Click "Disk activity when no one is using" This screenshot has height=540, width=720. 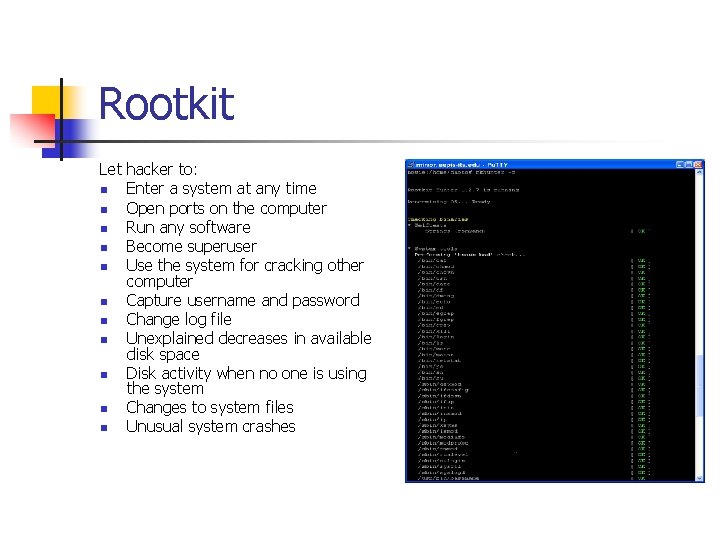pyautogui.click(x=246, y=373)
